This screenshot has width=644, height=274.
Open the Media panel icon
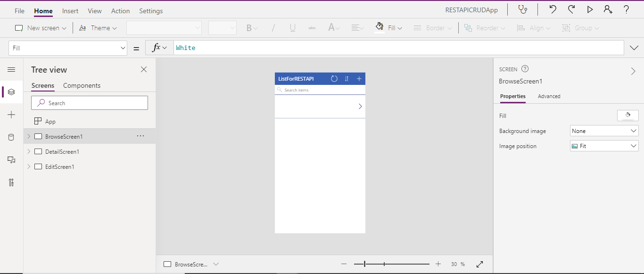tap(11, 160)
